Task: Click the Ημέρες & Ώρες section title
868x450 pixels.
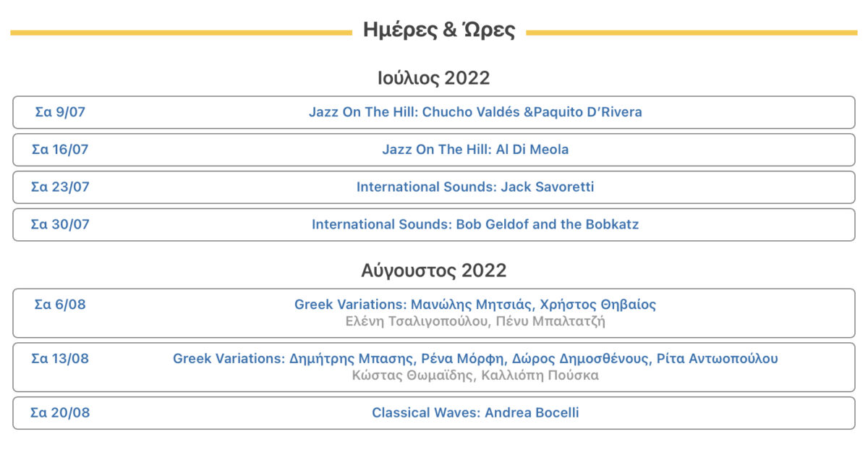Action: tap(438, 30)
